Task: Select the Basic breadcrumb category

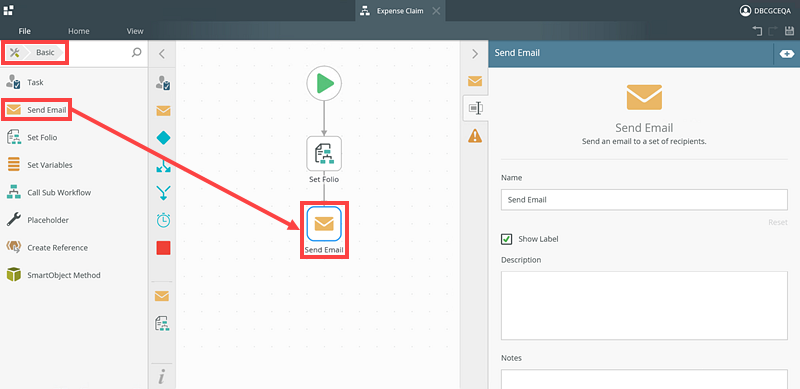Action: 45,53
